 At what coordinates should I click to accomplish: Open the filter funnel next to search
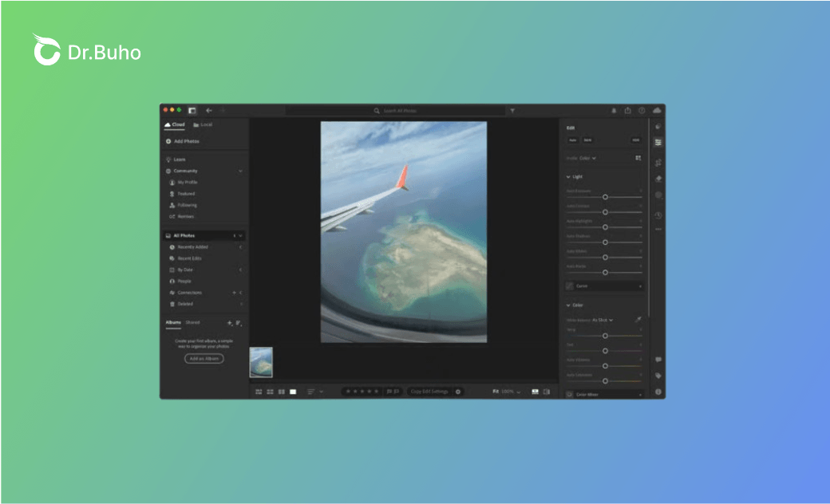512,111
